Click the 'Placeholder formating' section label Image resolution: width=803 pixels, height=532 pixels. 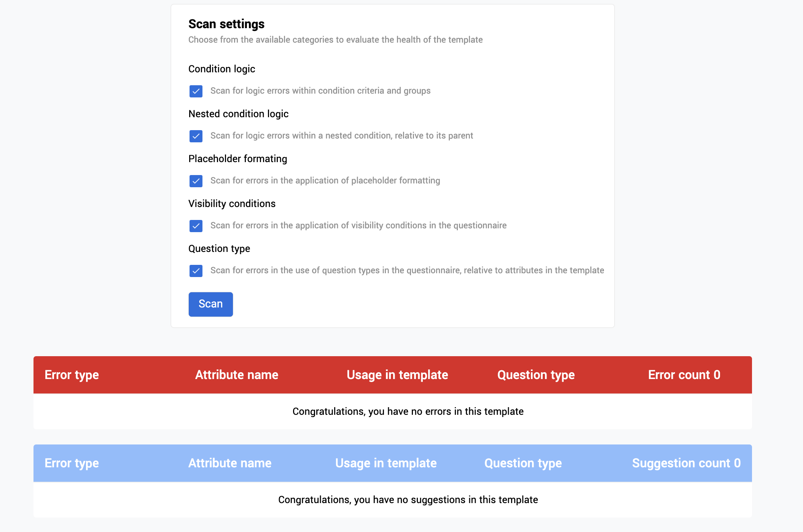pos(237,159)
